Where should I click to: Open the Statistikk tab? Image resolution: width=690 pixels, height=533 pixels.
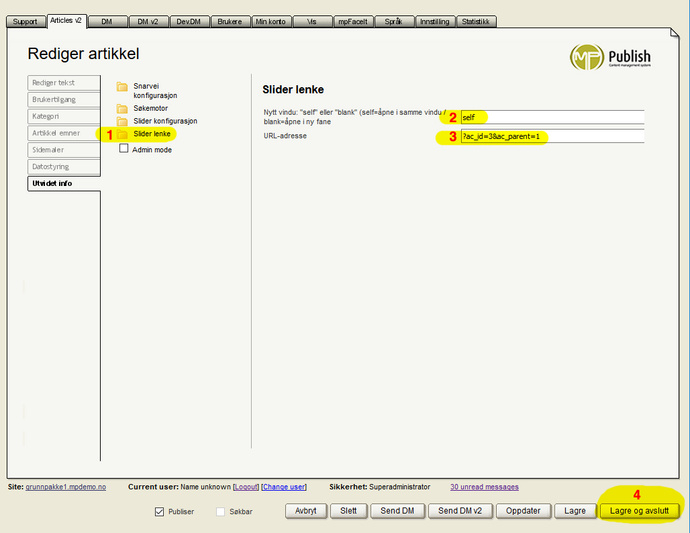pos(476,21)
